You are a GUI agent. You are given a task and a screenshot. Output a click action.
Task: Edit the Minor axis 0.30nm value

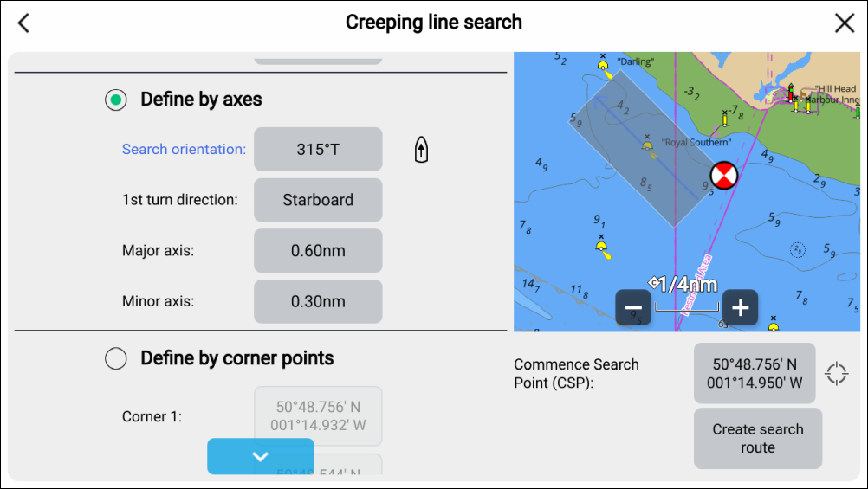[318, 301]
